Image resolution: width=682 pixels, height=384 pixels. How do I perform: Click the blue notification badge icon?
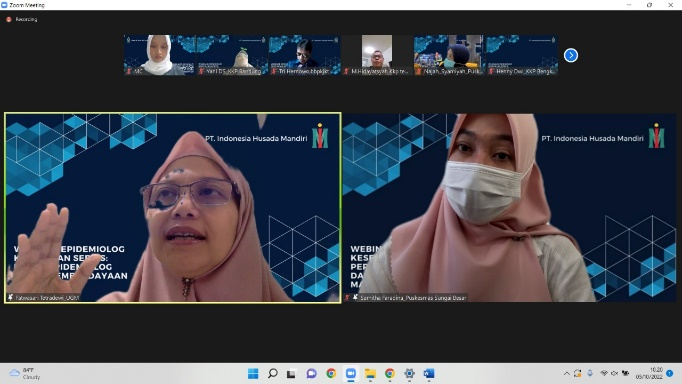click(670, 373)
